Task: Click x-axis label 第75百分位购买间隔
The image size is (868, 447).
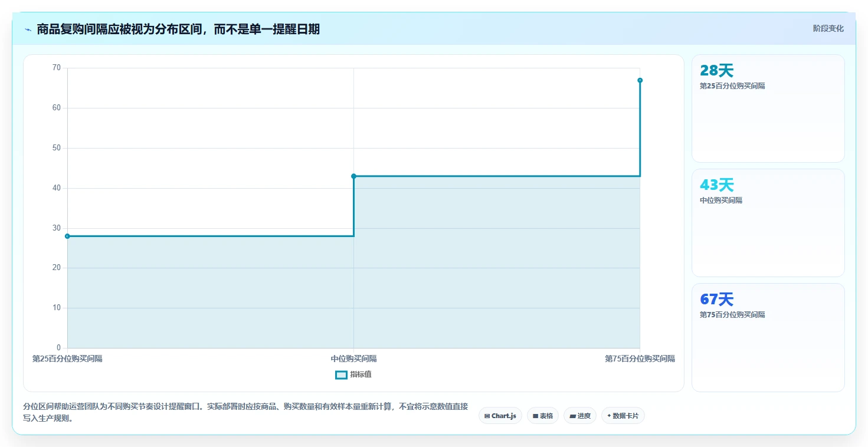Action: pos(640,359)
